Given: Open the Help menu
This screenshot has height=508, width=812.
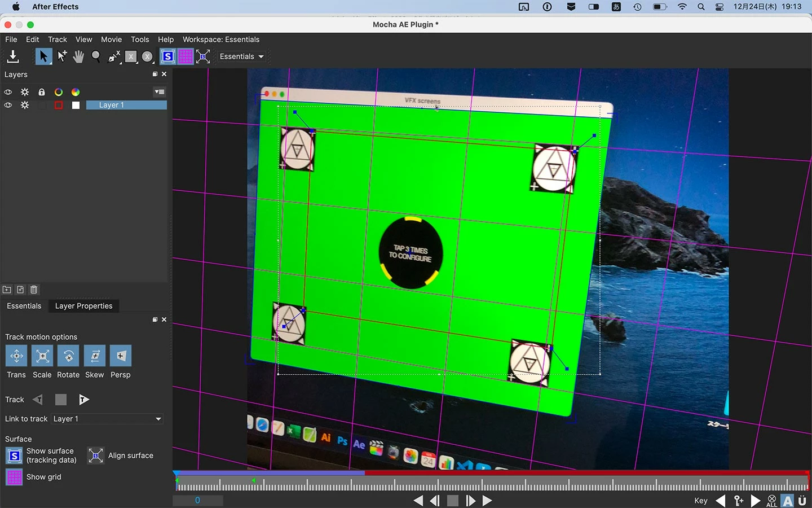Looking at the screenshot, I should tap(166, 40).
